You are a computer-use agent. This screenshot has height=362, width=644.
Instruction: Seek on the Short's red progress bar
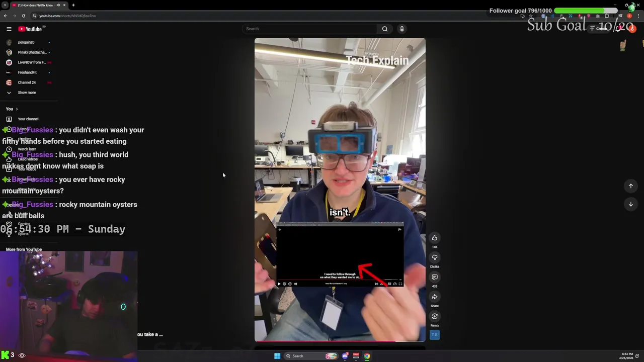(340, 341)
